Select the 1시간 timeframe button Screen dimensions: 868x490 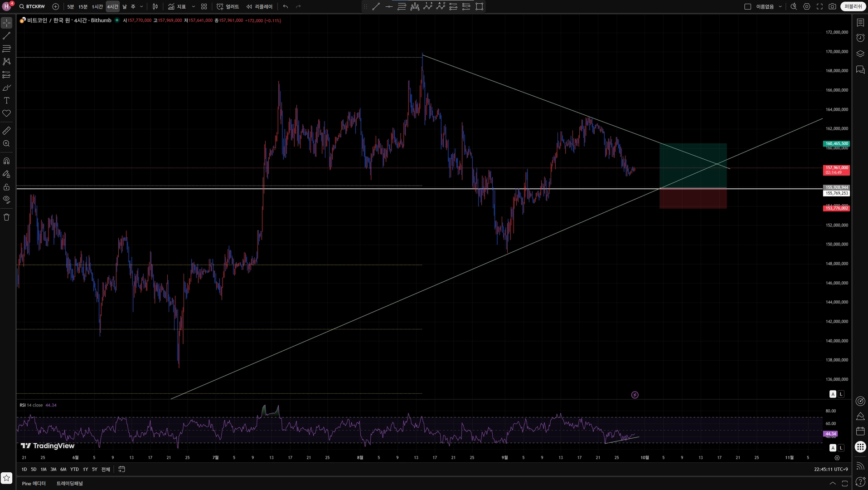coord(97,6)
